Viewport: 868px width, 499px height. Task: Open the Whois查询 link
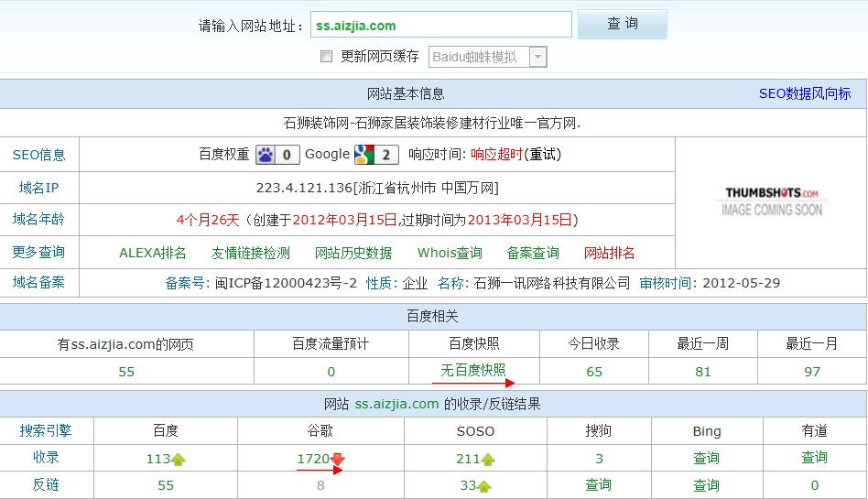pos(450,253)
